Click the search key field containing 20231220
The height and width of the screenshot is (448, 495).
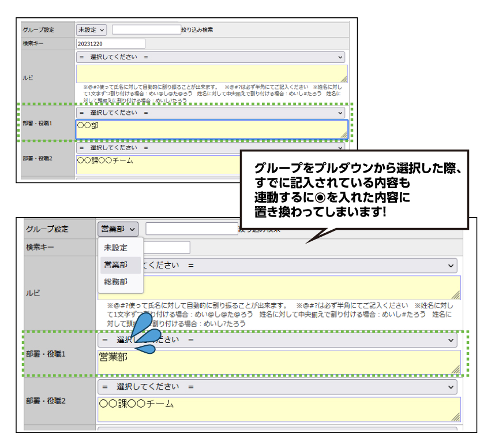tap(110, 43)
